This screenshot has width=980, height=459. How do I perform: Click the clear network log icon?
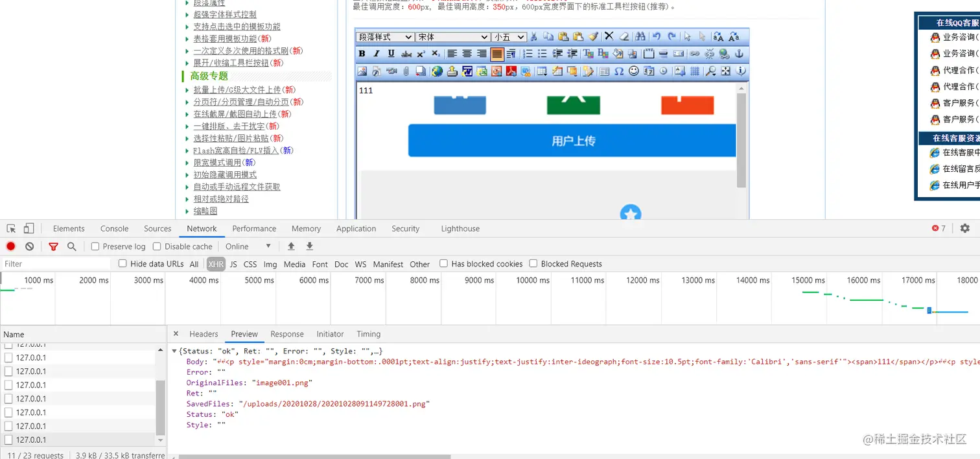click(x=30, y=246)
